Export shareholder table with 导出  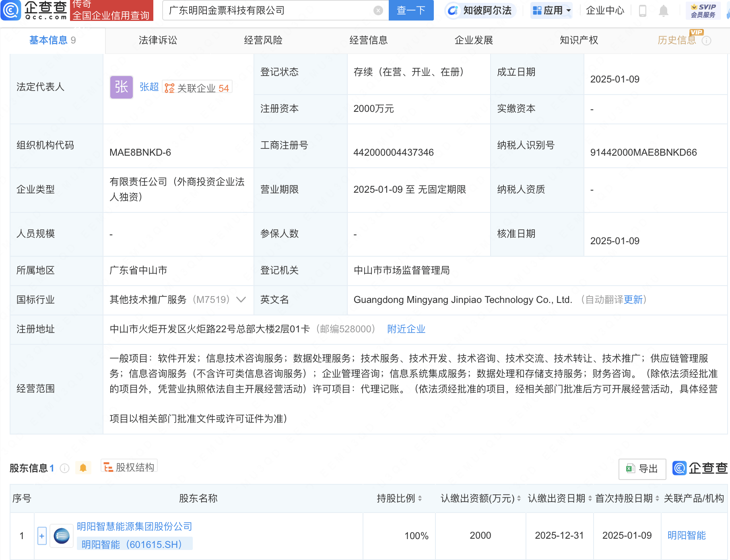pos(642,469)
